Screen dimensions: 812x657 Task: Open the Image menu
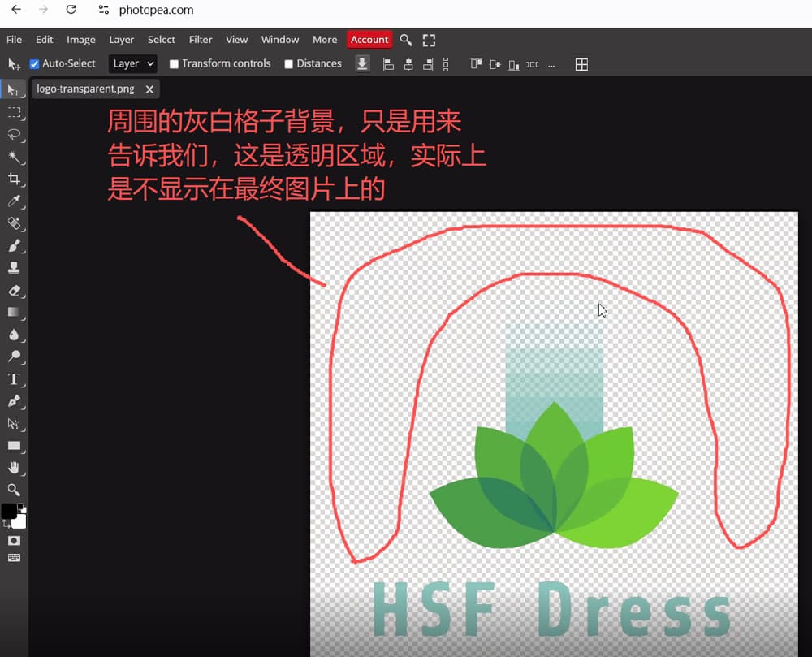pos(80,40)
